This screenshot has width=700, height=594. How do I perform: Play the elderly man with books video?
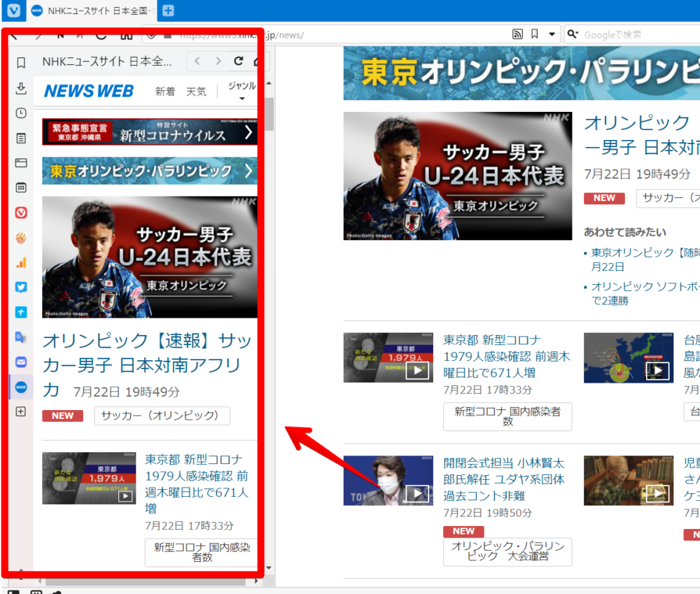(628, 481)
